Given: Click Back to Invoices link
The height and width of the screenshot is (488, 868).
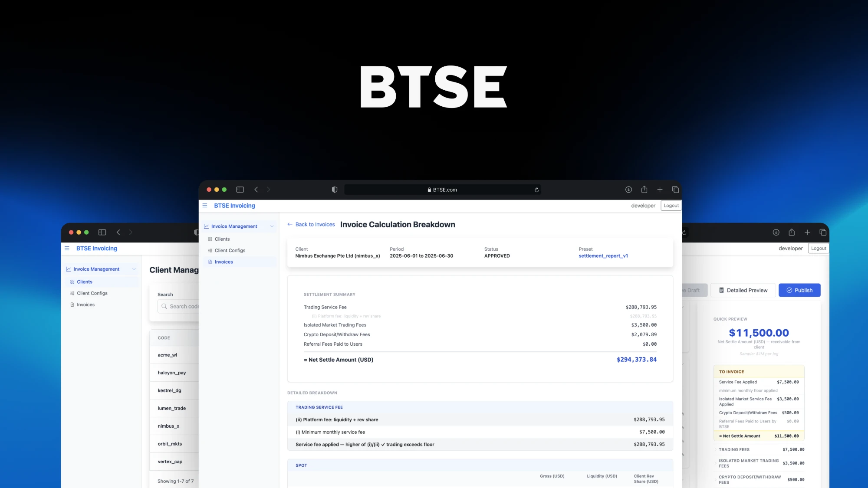Looking at the screenshot, I should click(x=311, y=225).
